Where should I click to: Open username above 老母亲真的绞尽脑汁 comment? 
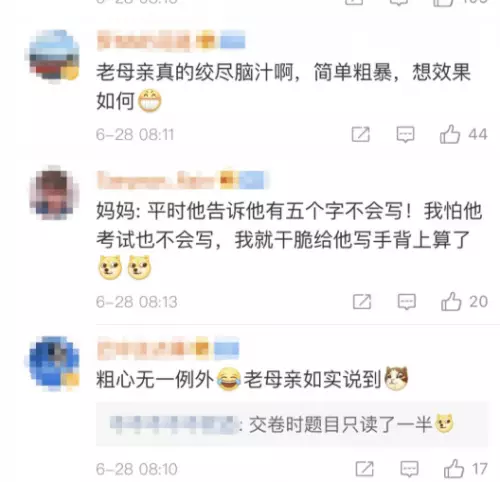(171, 40)
